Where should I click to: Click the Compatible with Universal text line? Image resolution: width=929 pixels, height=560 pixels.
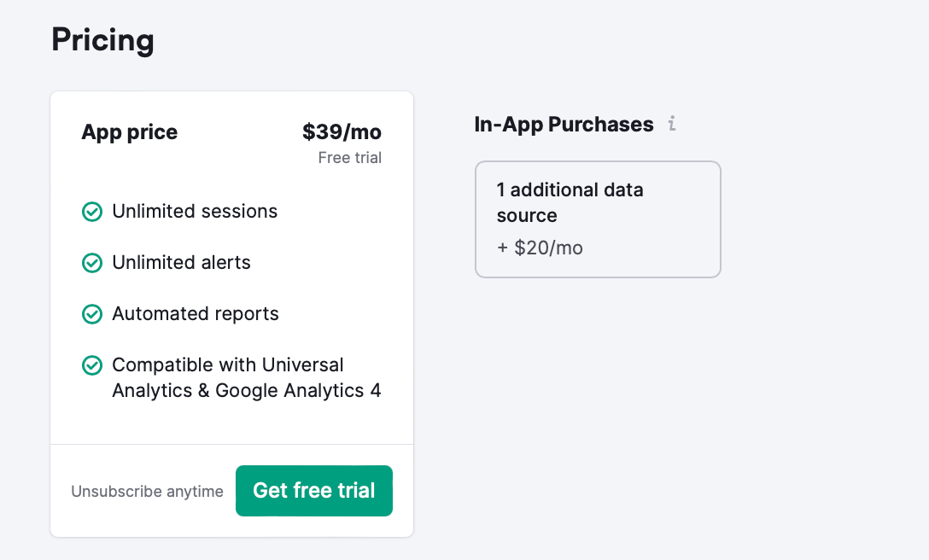[228, 365]
